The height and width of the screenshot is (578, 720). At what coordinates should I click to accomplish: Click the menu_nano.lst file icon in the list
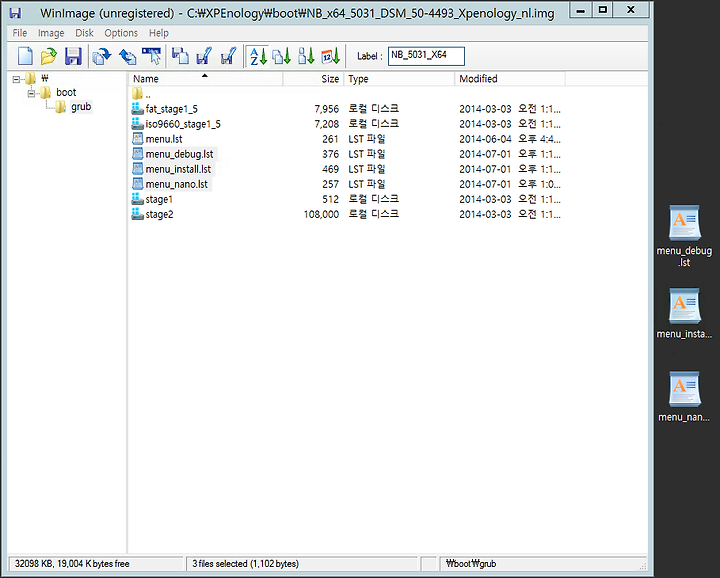[x=137, y=184]
